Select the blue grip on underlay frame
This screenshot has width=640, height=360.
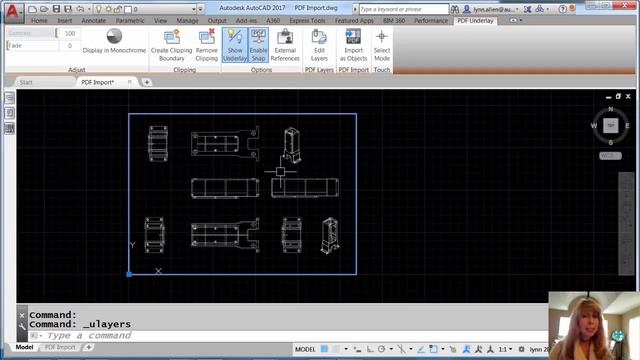click(x=129, y=274)
